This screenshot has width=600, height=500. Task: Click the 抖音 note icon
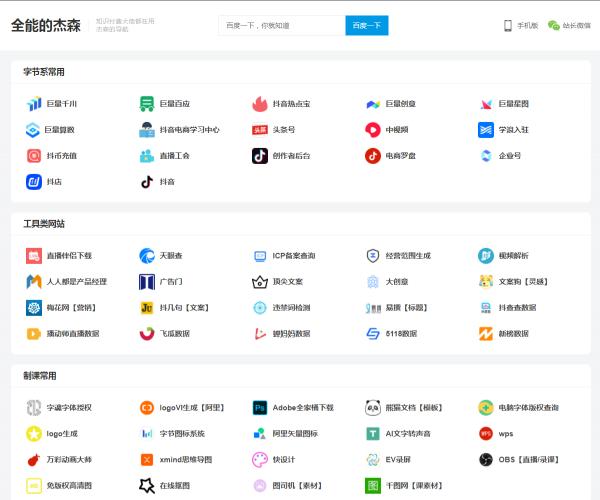147,182
